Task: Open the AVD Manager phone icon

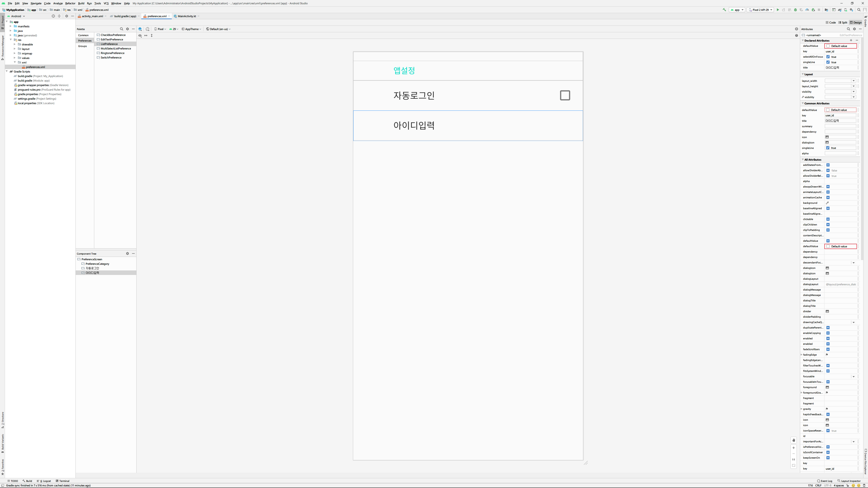Action: (845, 10)
